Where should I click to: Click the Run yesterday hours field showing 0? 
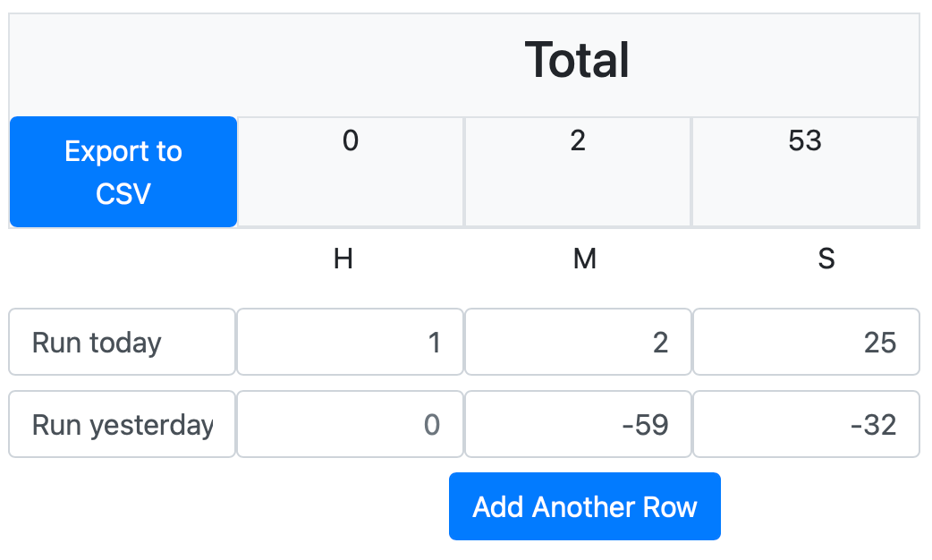350,424
